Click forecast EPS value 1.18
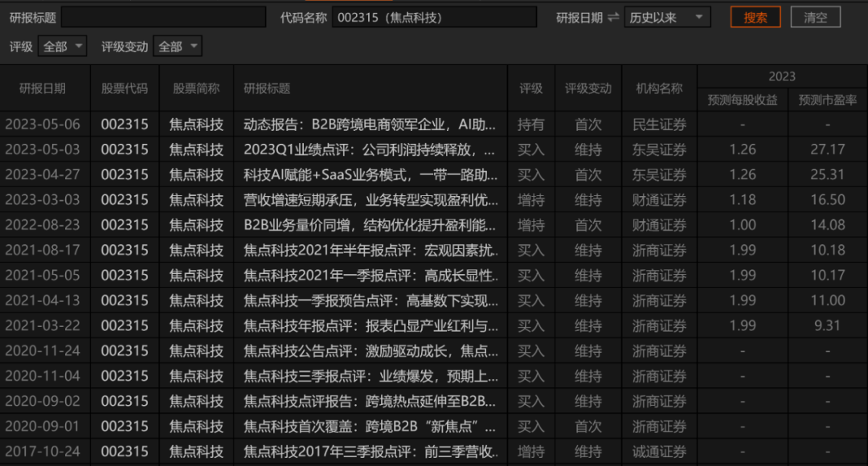Image resolution: width=868 pixels, height=466 pixels. pyautogui.click(x=743, y=200)
